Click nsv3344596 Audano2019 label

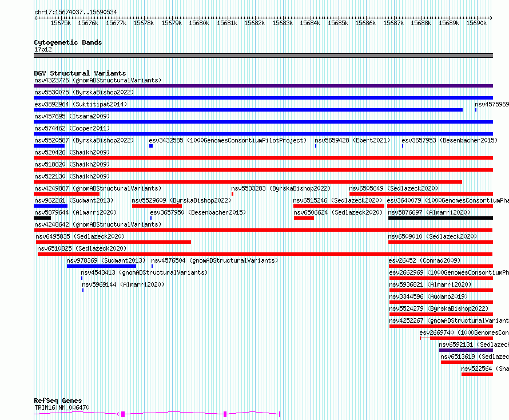tap(428, 296)
